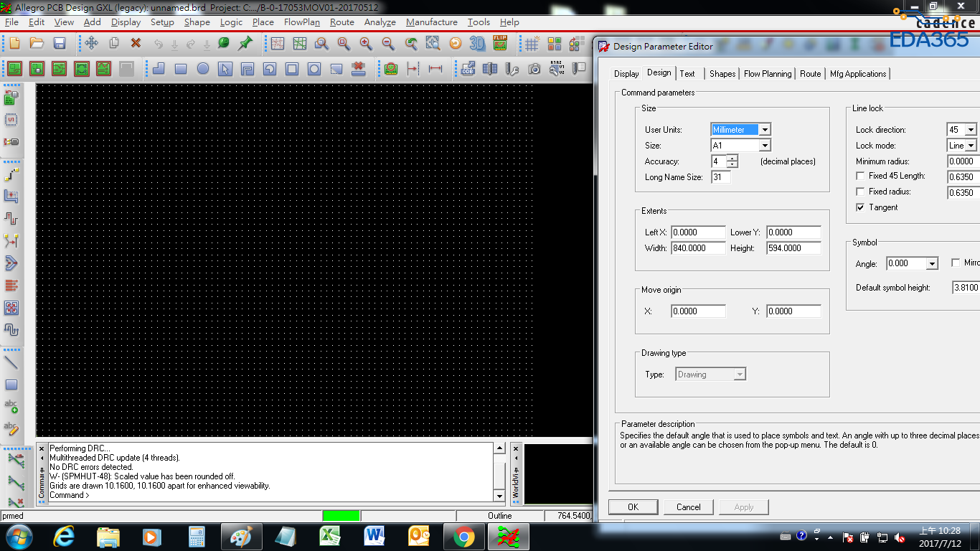The image size is (980, 551).
Task: Open the Manufacture menu
Action: point(432,22)
